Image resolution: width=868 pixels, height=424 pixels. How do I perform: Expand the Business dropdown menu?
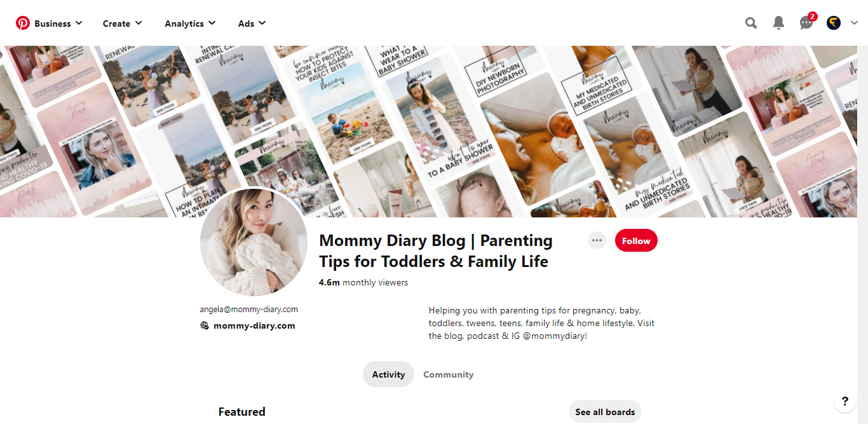point(58,24)
